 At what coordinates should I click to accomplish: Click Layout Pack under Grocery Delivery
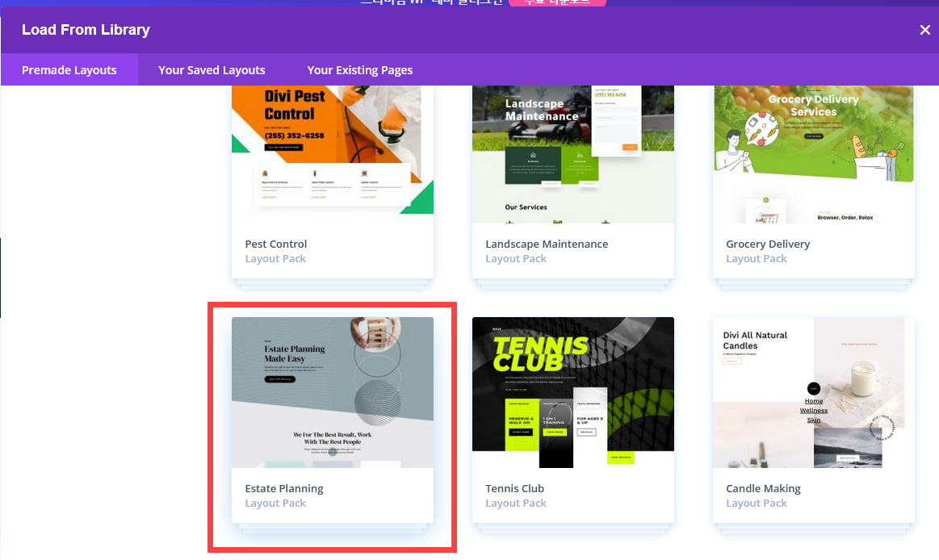coord(757,259)
